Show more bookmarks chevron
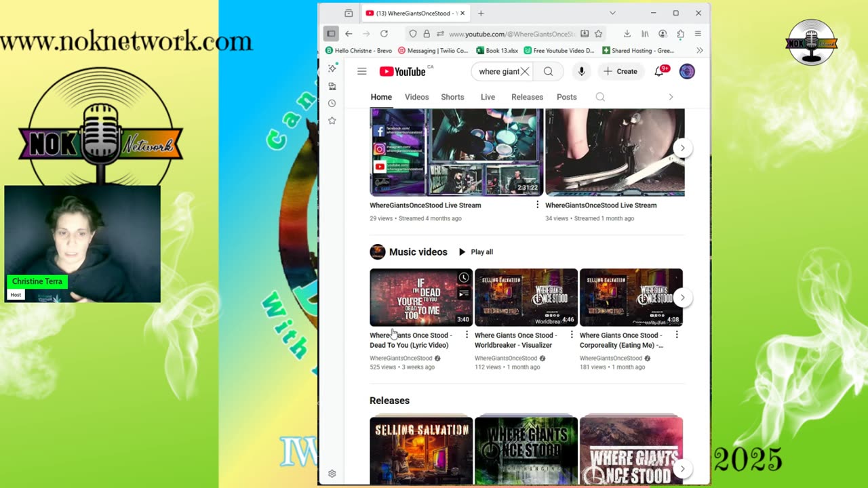The height and width of the screenshot is (488, 868). (x=699, y=50)
